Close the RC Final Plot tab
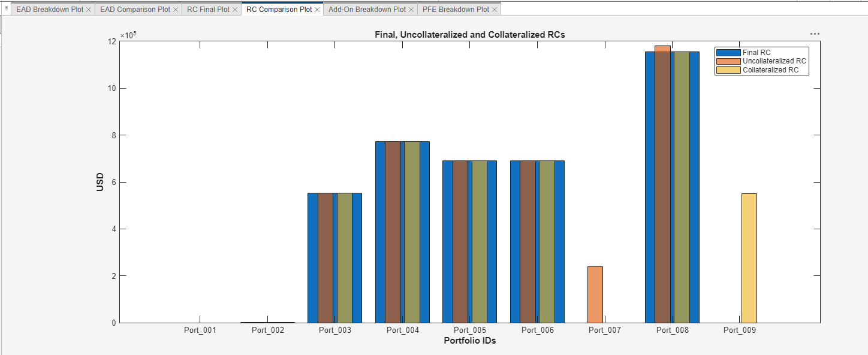This screenshot has width=868, height=355. (x=234, y=9)
